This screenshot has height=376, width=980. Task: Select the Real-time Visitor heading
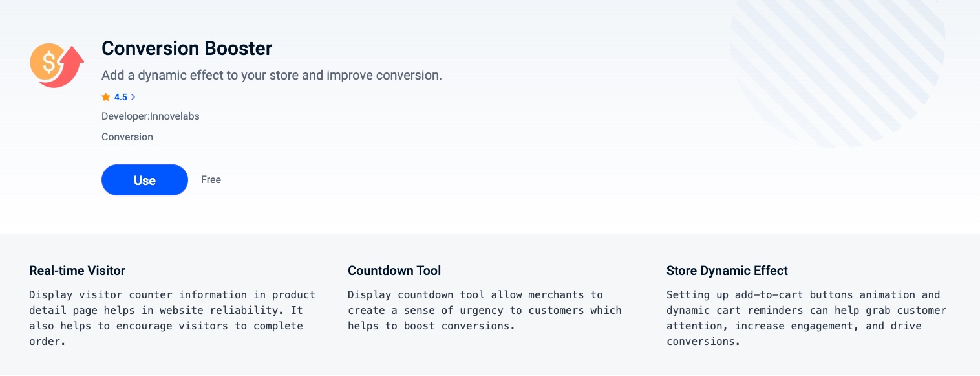pos(77,271)
